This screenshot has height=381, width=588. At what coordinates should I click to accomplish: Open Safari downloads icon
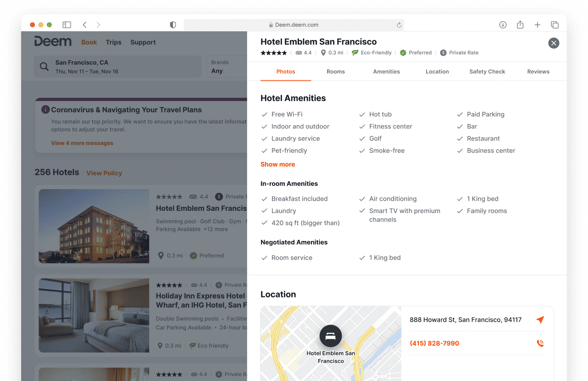pyautogui.click(x=503, y=25)
